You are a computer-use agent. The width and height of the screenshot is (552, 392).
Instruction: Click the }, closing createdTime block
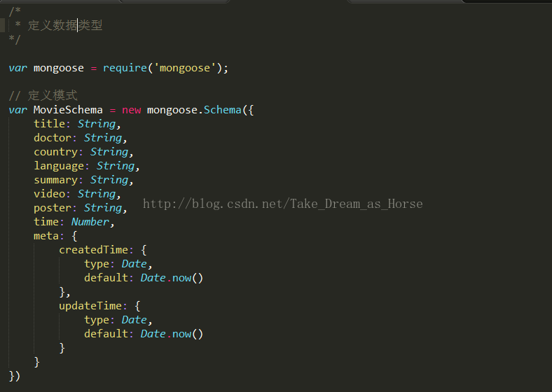(64, 292)
